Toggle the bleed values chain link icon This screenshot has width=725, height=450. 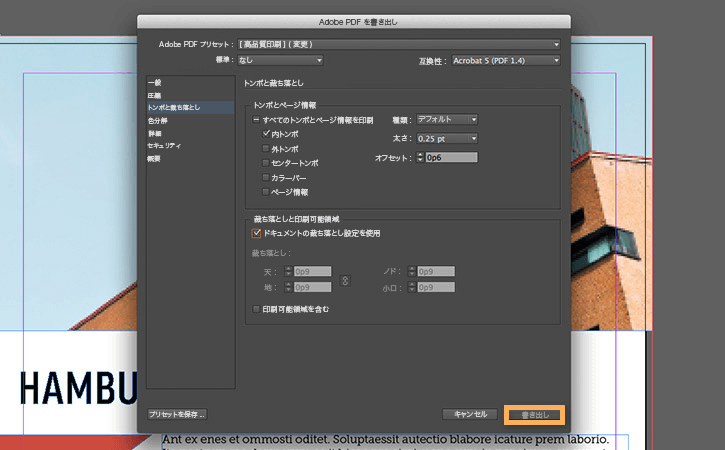345,280
